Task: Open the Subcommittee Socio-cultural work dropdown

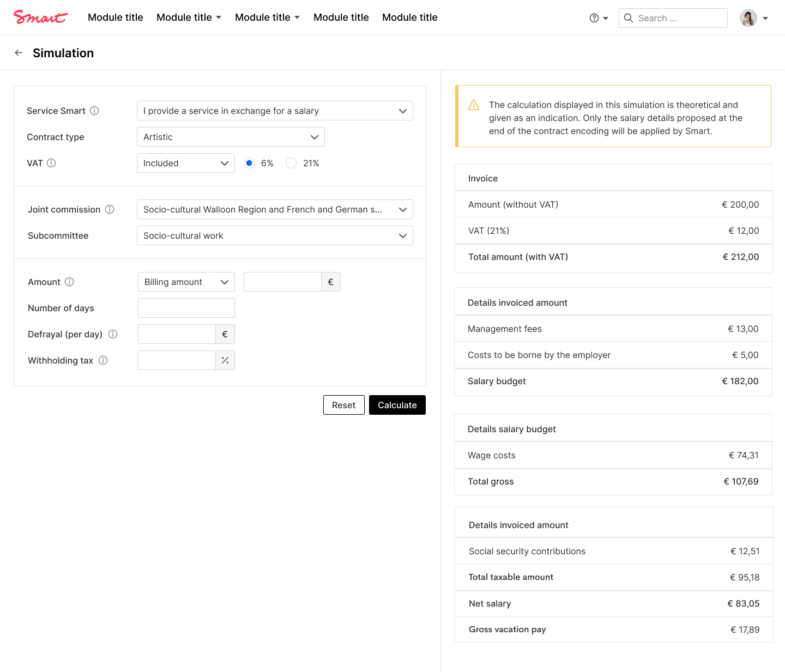Action: pos(275,235)
